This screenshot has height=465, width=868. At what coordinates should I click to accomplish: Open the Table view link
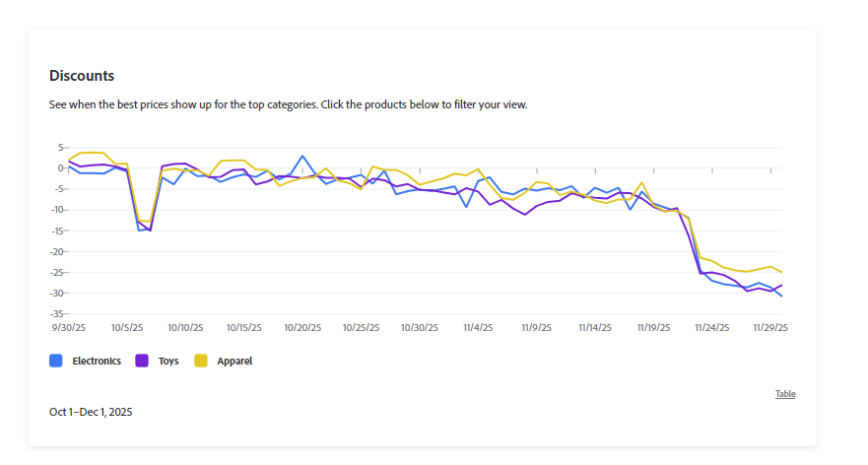(784, 394)
